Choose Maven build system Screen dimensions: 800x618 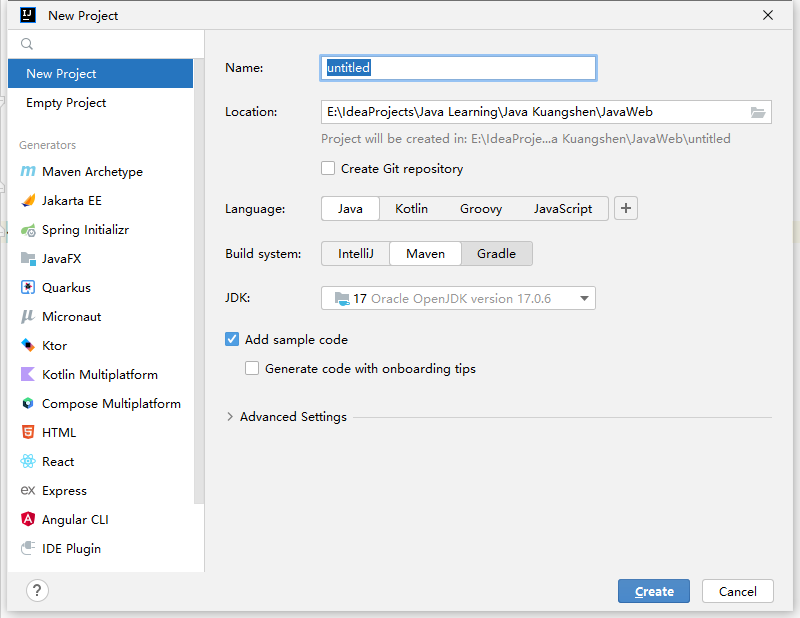426,254
